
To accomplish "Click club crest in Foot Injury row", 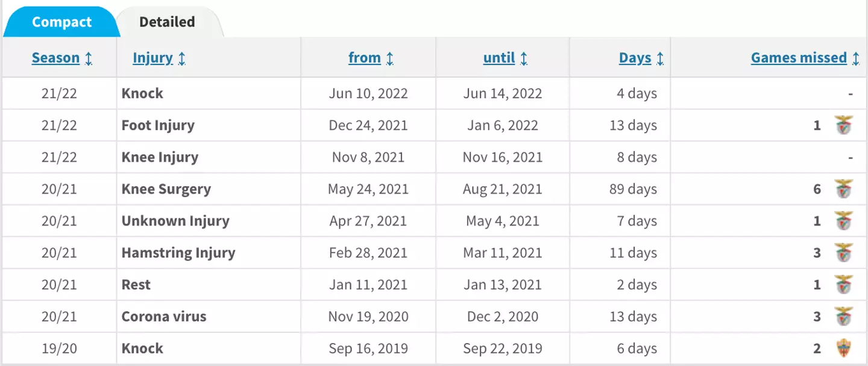I will (x=843, y=125).
